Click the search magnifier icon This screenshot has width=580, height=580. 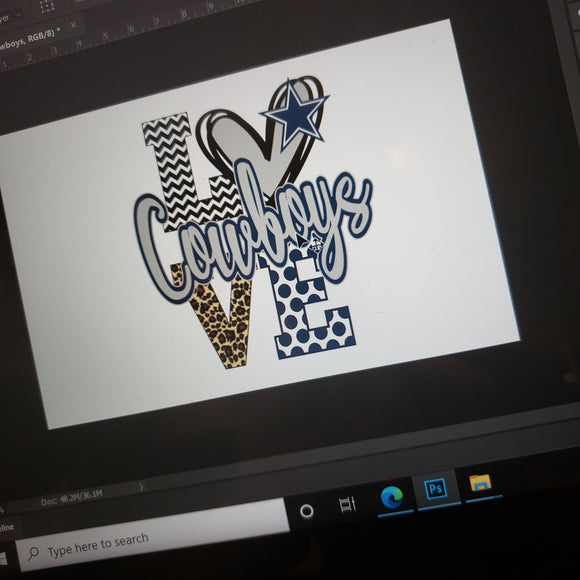pos(33,553)
